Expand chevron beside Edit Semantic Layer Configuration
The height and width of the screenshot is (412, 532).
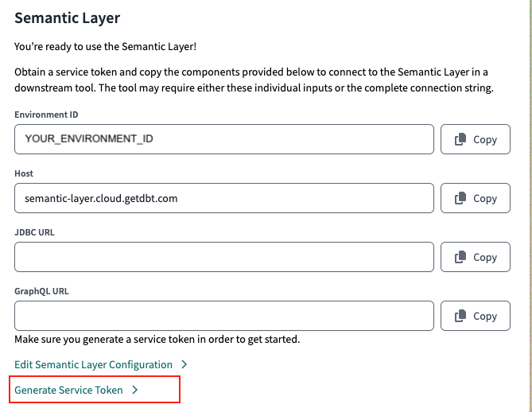point(184,364)
